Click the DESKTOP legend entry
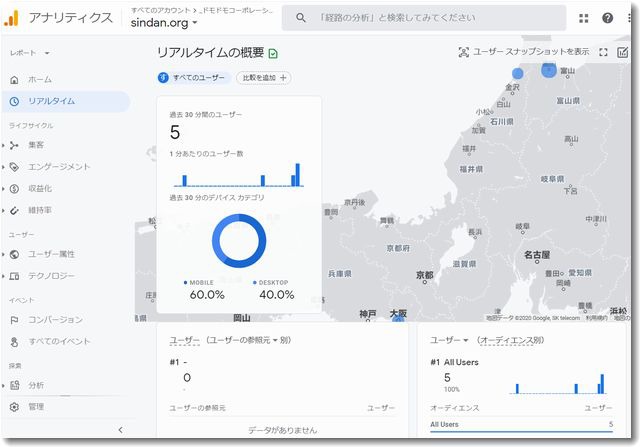The height and width of the screenshot is (447, 640). pos(271,282)
